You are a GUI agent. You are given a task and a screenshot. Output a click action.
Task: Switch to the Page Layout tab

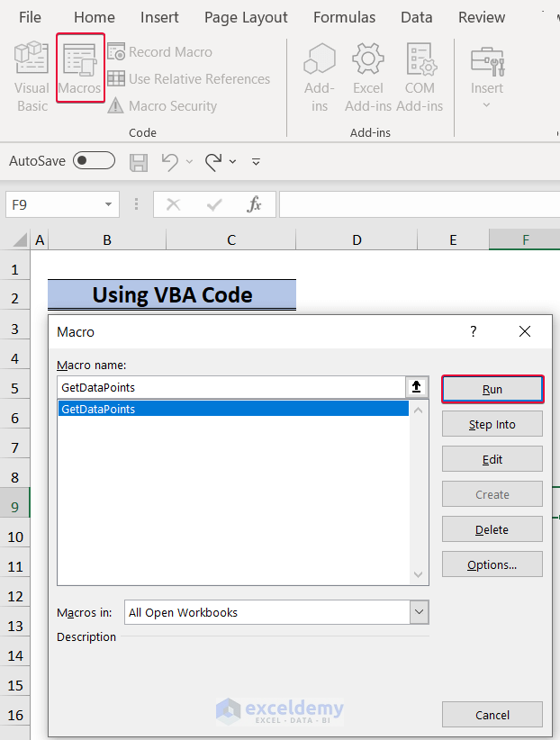pos(246,17)
